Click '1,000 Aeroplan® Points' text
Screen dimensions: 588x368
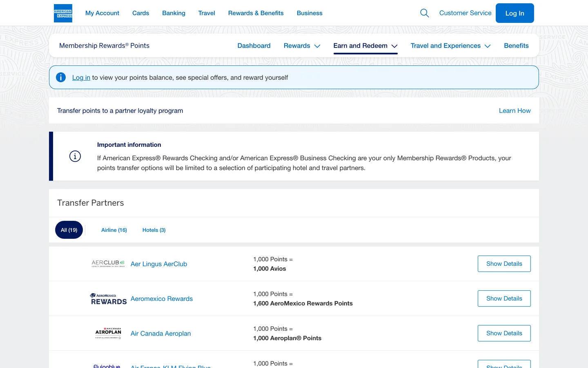287,338
